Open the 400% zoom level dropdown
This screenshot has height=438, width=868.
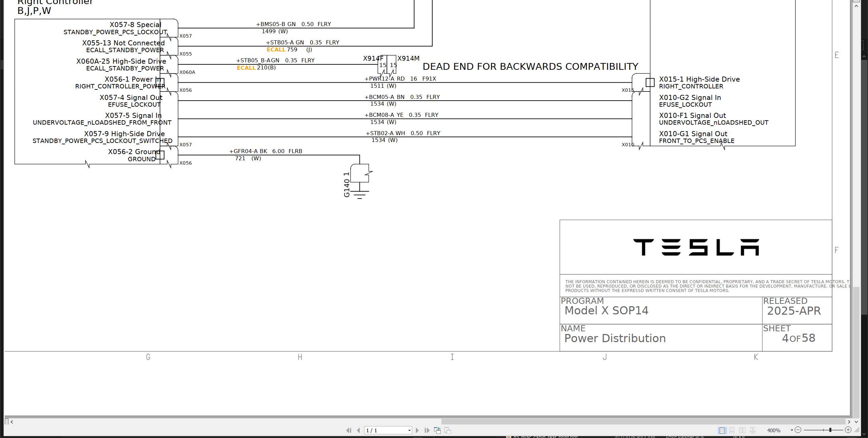point(792,430)
